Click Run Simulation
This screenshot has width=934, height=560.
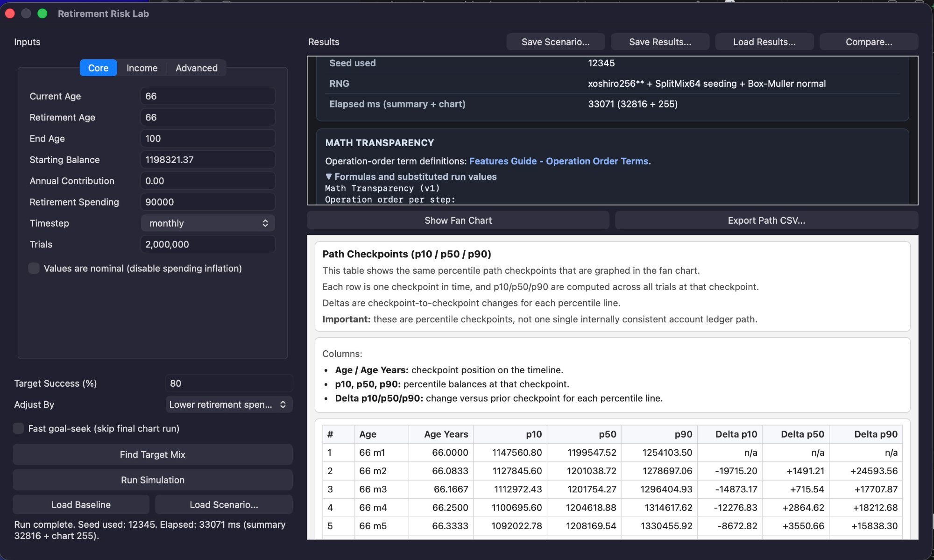click(152, 480)
